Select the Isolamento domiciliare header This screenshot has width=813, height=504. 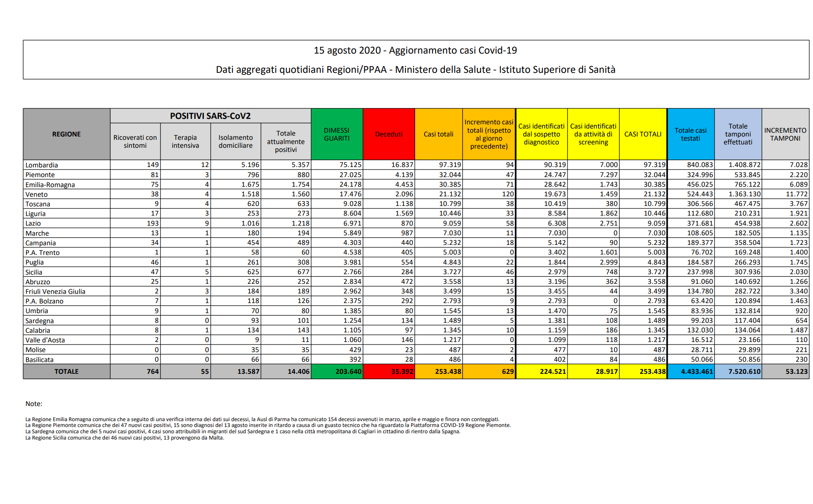point(235,141)
